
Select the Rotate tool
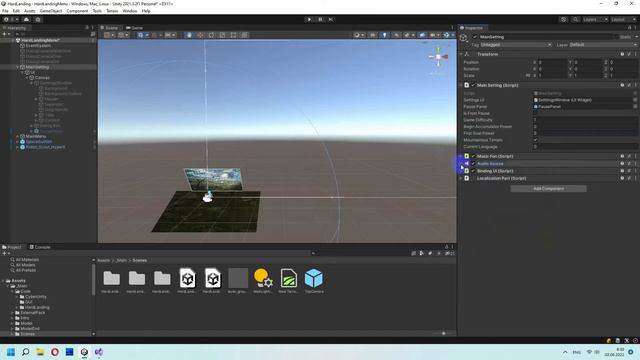[211, 35]
